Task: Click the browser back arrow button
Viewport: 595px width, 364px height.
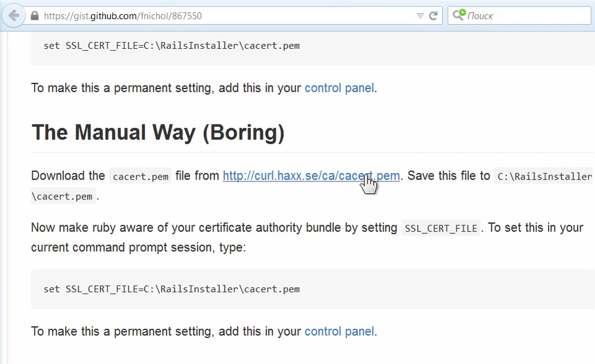Action: tap(13, 16)
